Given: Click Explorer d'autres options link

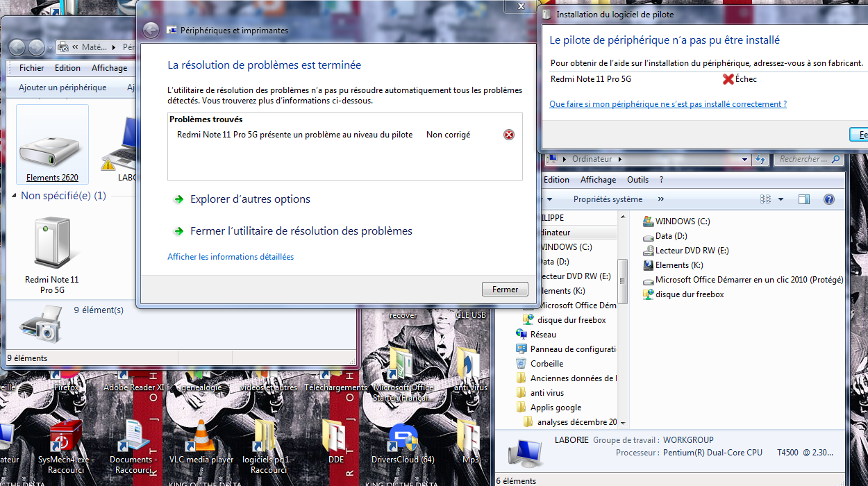Looking at the screenshot, I should [250, 199].
